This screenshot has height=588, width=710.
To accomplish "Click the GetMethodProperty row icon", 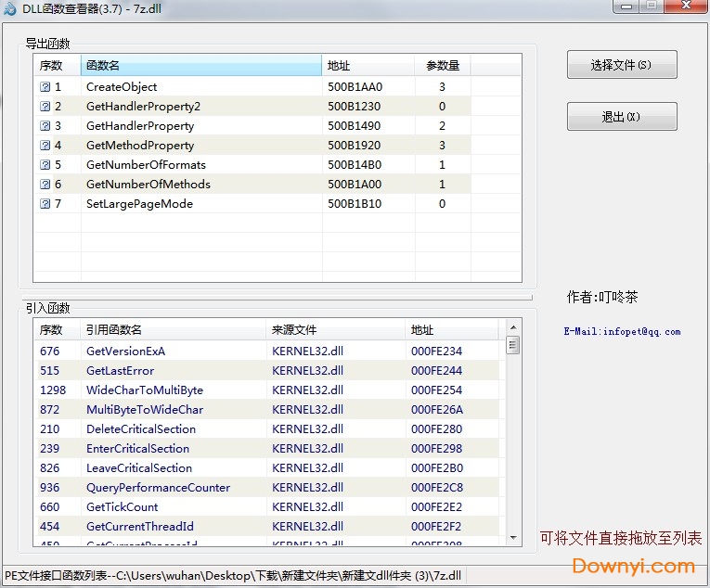I will coord(45,146).
